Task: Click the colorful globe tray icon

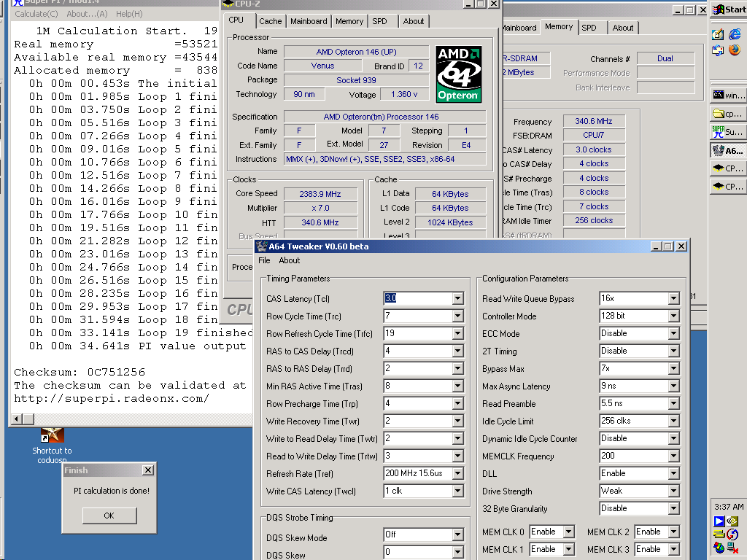Action: (x=719, y=548)
